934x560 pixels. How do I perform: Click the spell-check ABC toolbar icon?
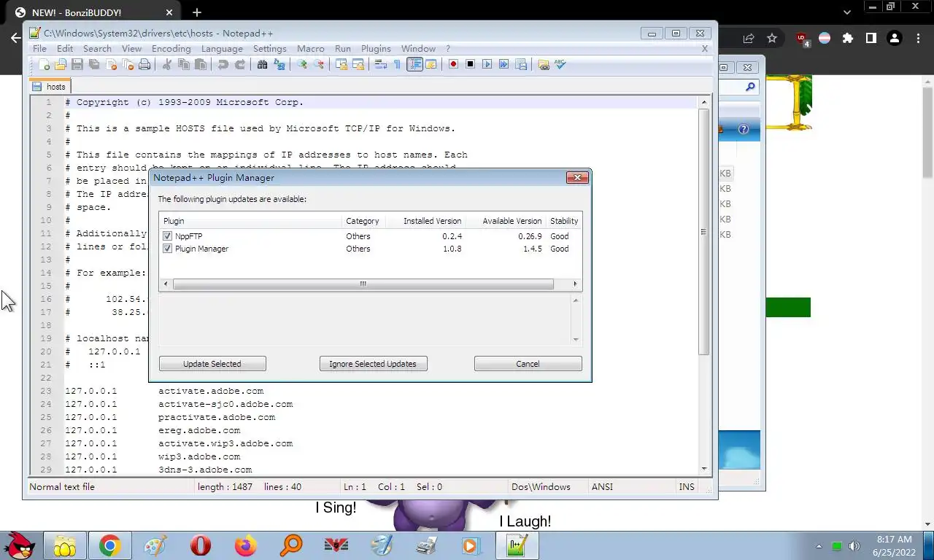[560, 65]
